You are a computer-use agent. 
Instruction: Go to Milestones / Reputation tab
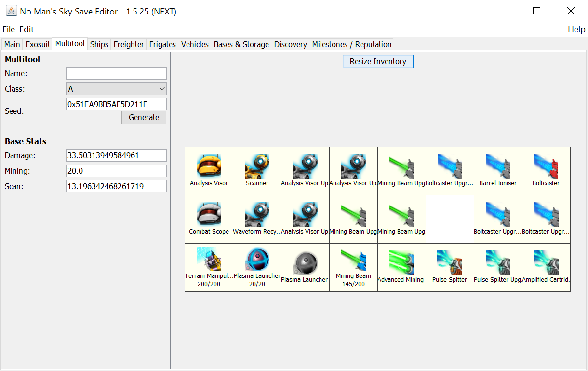351,44
